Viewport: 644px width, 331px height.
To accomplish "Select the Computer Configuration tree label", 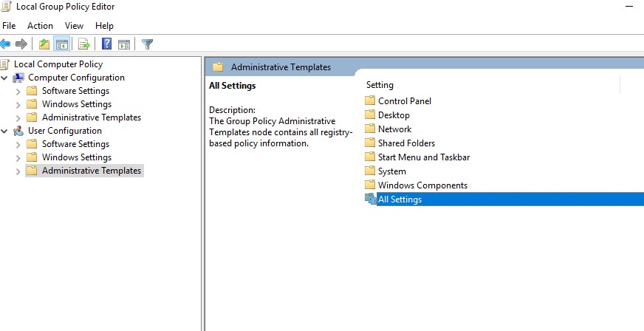I will coord(76,78).
